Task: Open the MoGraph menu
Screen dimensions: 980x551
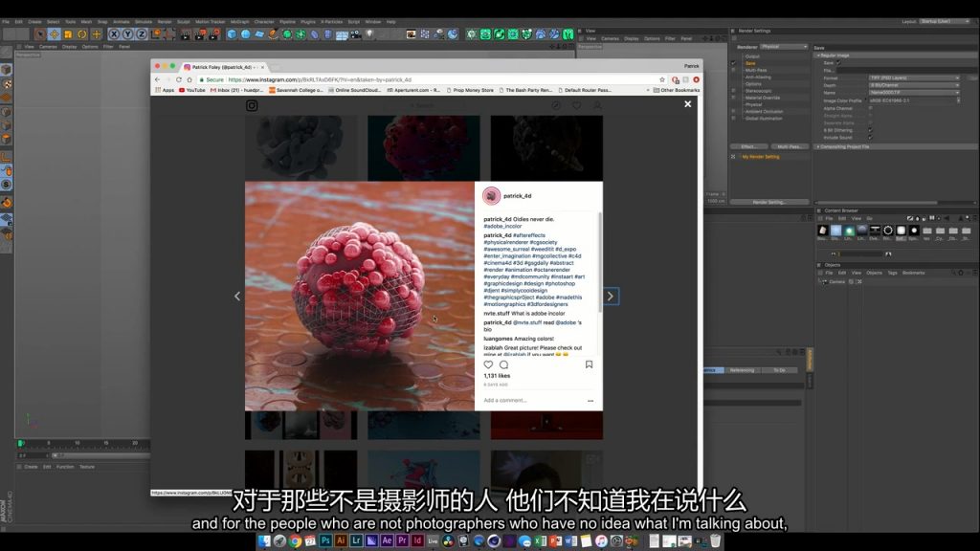Action: [239, 22]
